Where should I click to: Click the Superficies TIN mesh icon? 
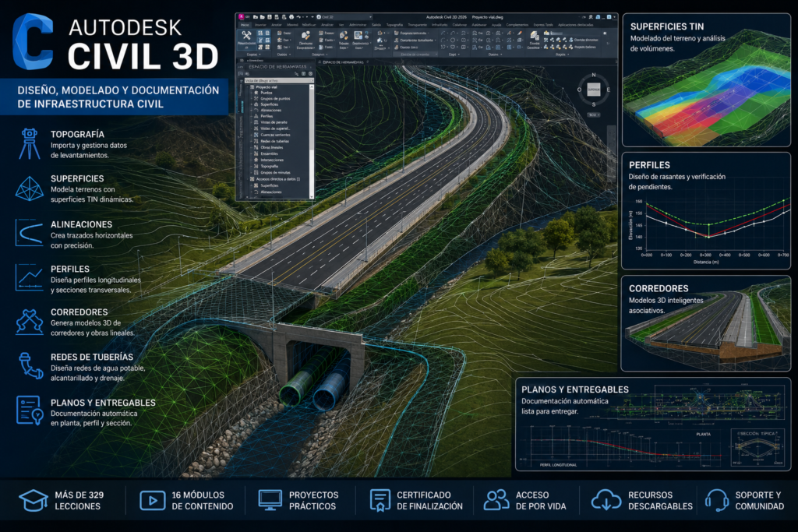pos(29,188)
